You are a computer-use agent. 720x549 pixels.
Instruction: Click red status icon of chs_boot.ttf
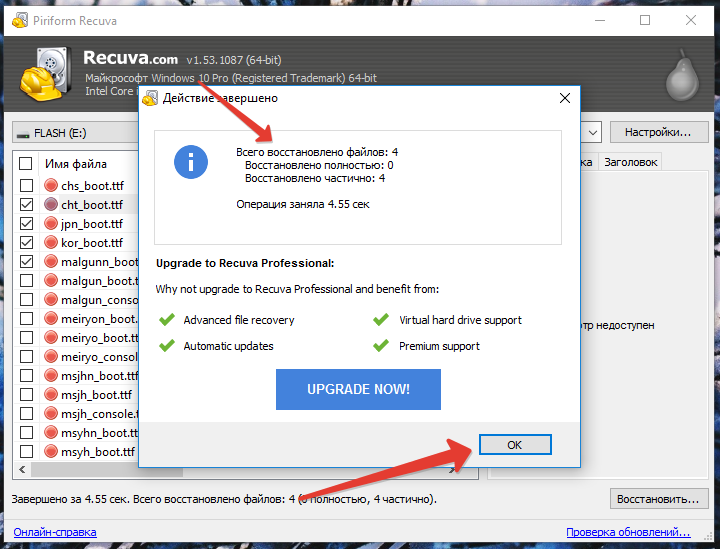(51, 185)
